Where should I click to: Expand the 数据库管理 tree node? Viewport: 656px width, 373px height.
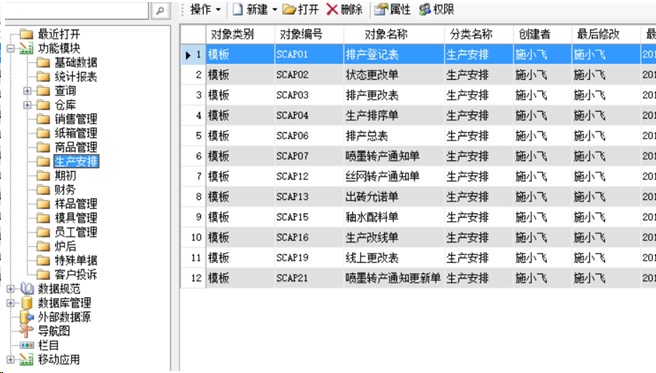coord(10,303)
